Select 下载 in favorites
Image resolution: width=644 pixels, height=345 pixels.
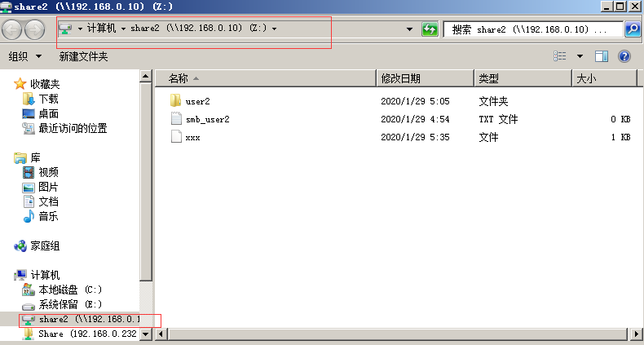click(x=48, y=99)
